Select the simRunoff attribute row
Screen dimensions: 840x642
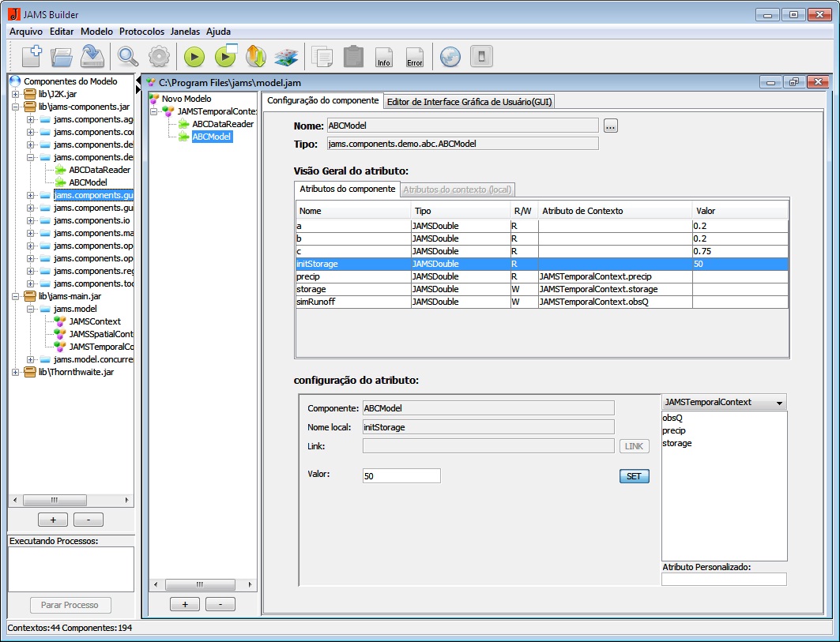tap(316, 302)
